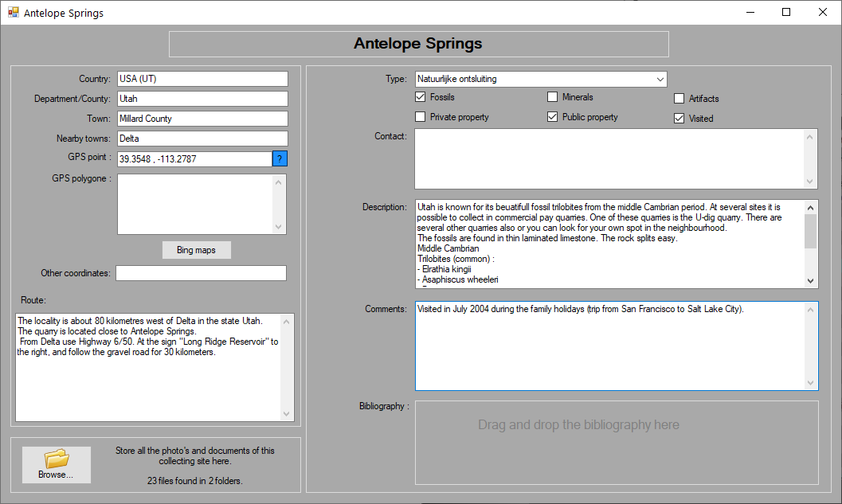This screenshot has width=842, height=504.
Task: Click the "23 files found in 2 folders." text
Action: (x=195, y=481)
